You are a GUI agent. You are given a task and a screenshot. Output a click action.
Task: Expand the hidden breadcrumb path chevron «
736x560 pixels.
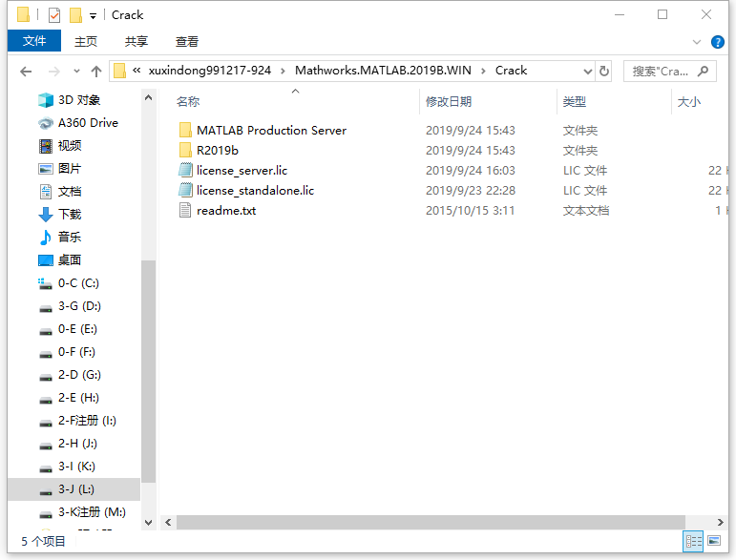137,71
